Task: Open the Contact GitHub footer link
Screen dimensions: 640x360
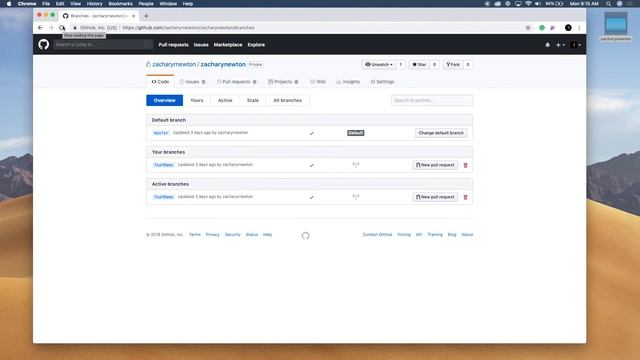Action: [x=377, y=235]
